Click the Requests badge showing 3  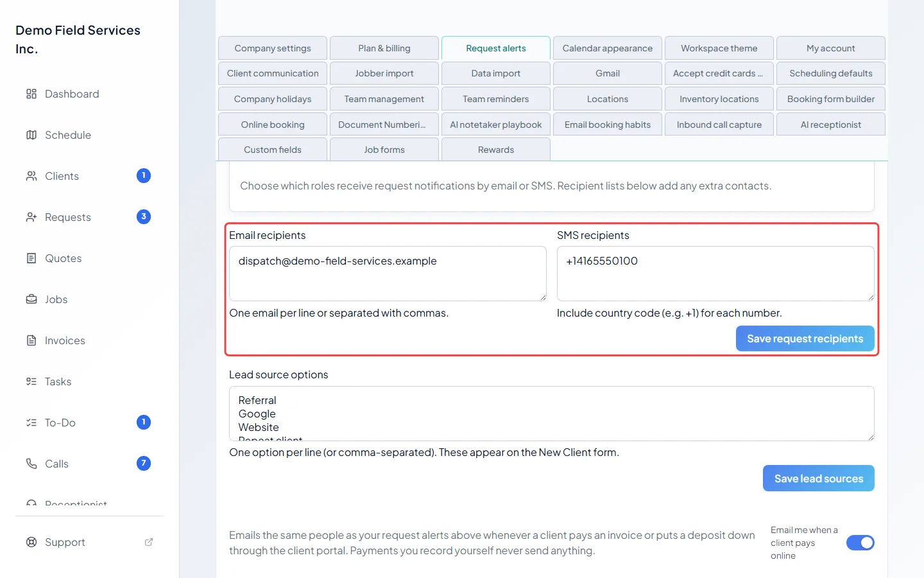coord(144,216)
